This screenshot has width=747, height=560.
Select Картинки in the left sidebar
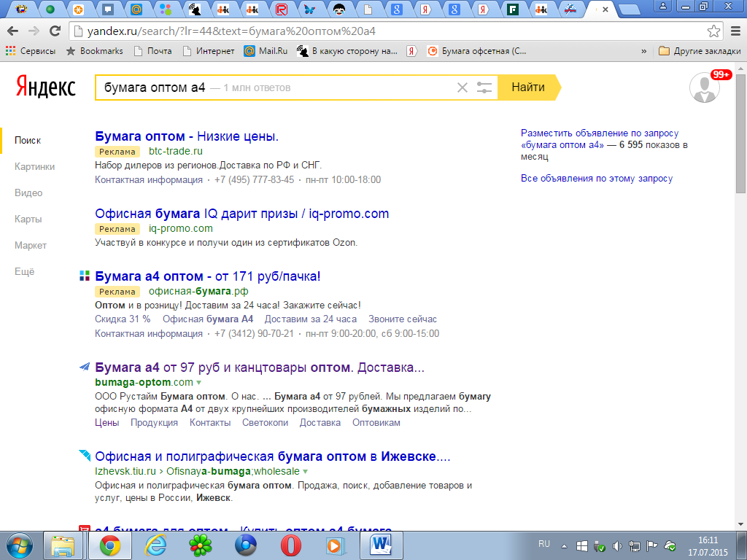point(35,167)
